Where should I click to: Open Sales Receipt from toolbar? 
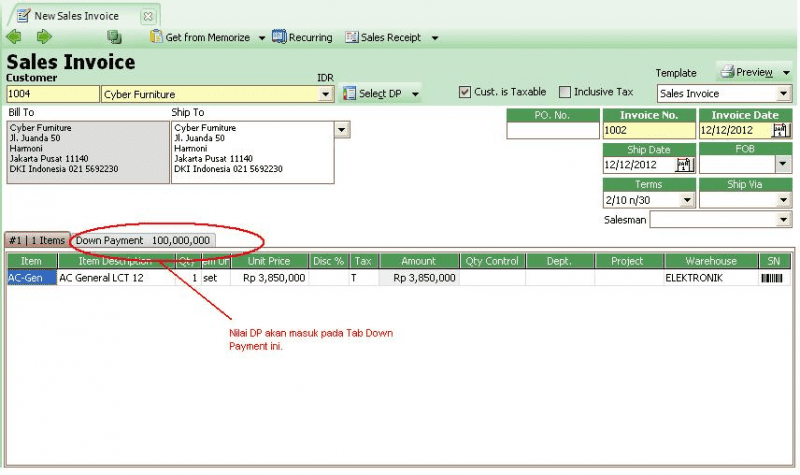[x=384, y=37]
